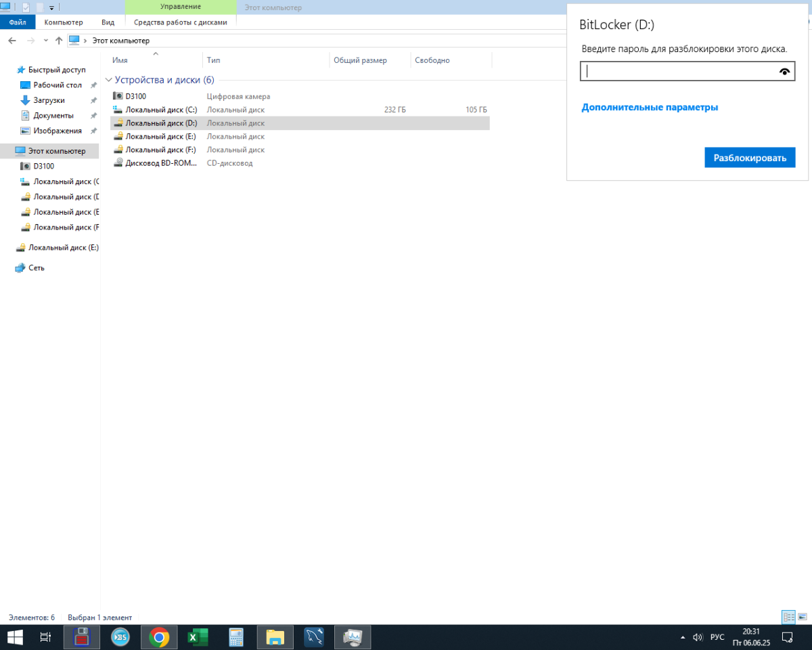Collapse the Устройства и диски group

click(108, 80)
